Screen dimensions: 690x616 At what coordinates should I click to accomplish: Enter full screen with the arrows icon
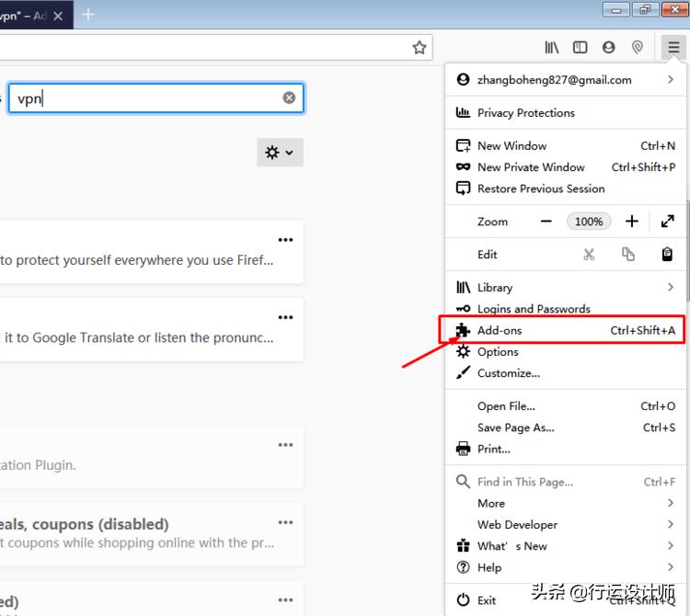pos(668,222)
